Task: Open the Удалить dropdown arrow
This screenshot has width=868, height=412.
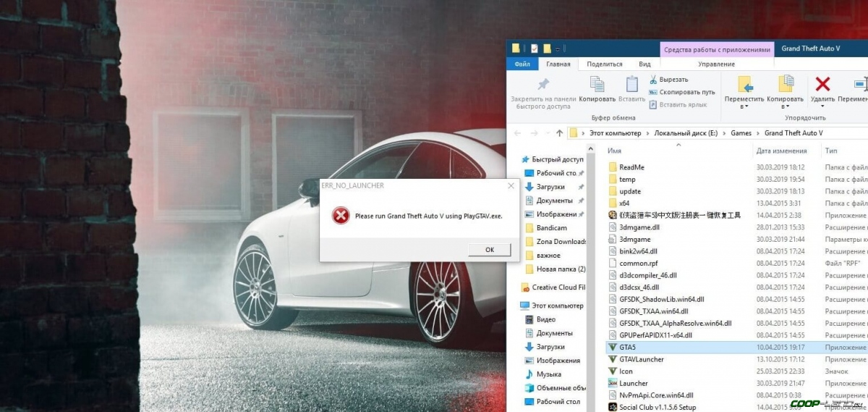Action: tap(822, 106)
